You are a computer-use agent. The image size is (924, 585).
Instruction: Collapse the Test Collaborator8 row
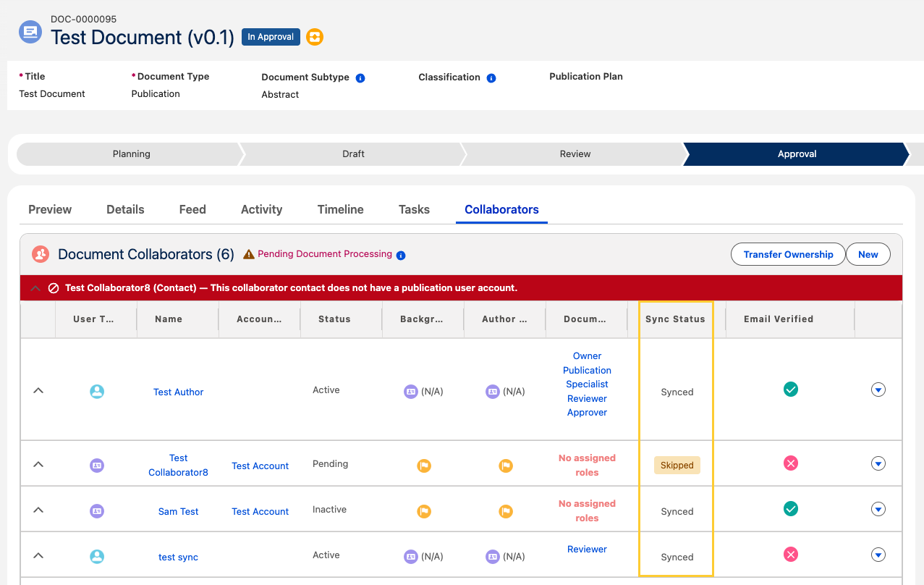(x=39, y=464)
